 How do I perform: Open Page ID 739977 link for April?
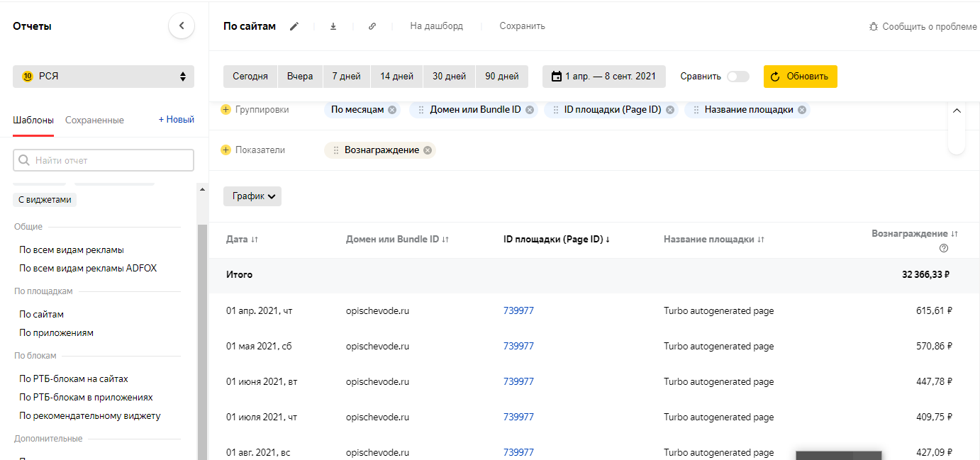click(x=518, y=310)
